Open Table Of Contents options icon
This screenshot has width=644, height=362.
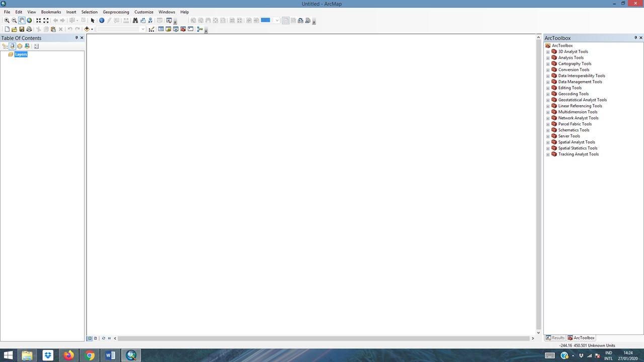[x=36, y=46]
